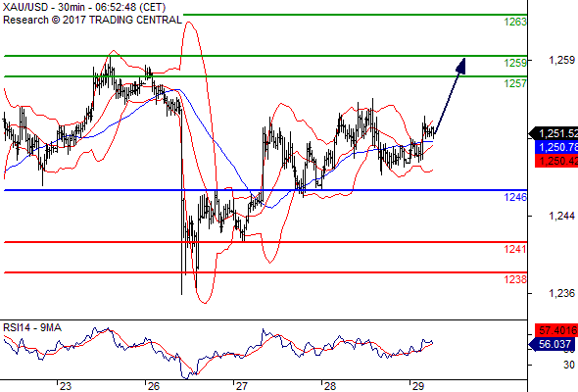The height and width of the screenshot is (392, 578).
Task: Click the 1,244 price axis tick label
Action: (561, 217)
